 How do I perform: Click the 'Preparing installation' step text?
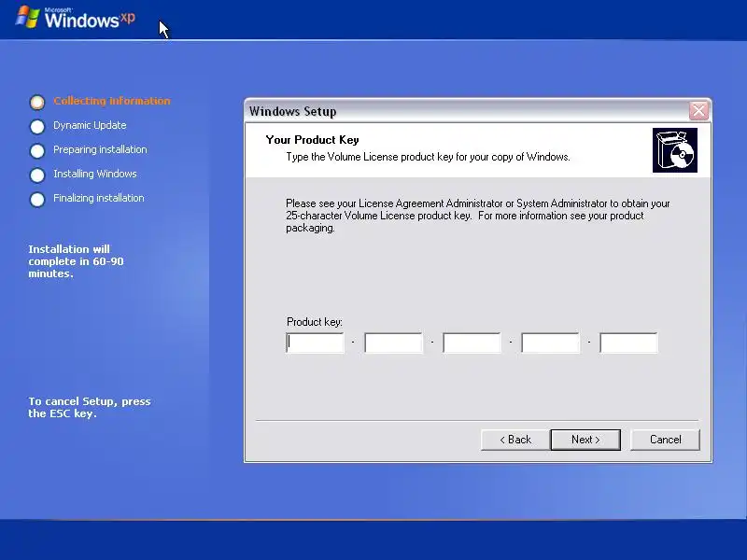coord(100,149)
